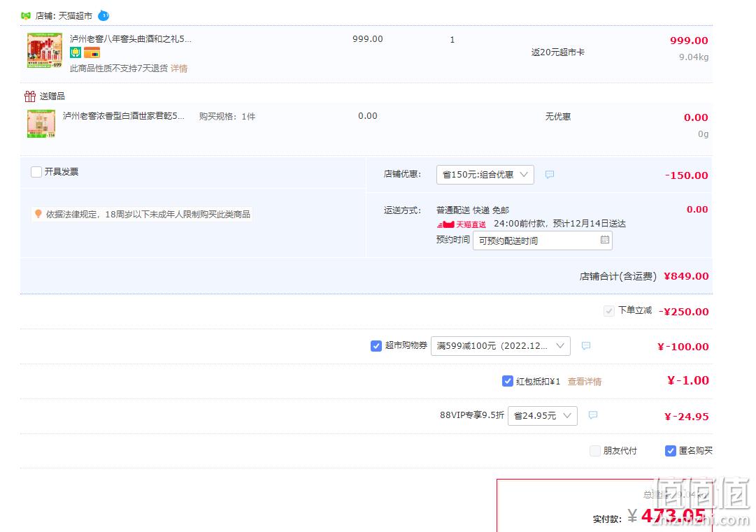The width and height of the screenshot is (756, 532).
Task: Expand the 满599减100元 coupon dropdown
Action: [x=501, y=346]
